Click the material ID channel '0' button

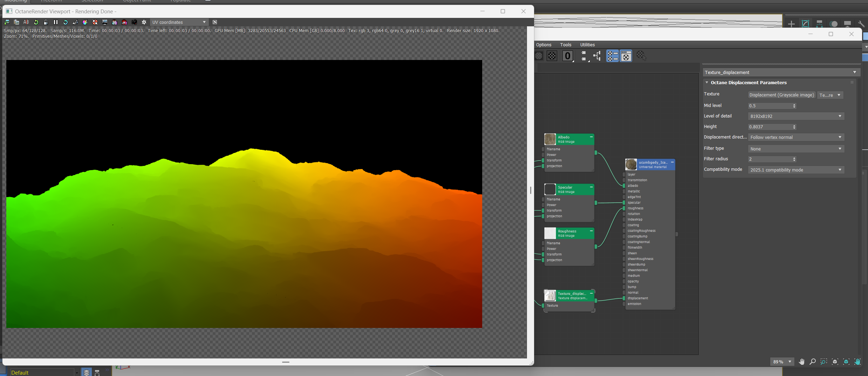568,56
